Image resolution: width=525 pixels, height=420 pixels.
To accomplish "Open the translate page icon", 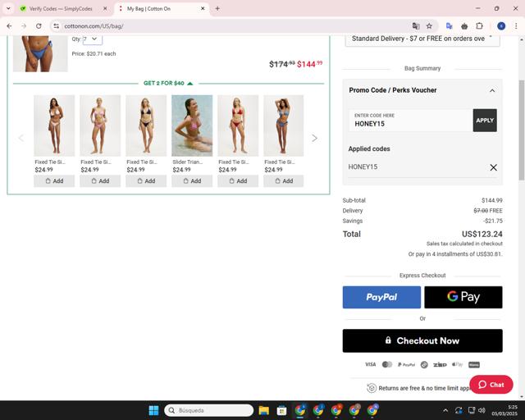I will [416, 26].
